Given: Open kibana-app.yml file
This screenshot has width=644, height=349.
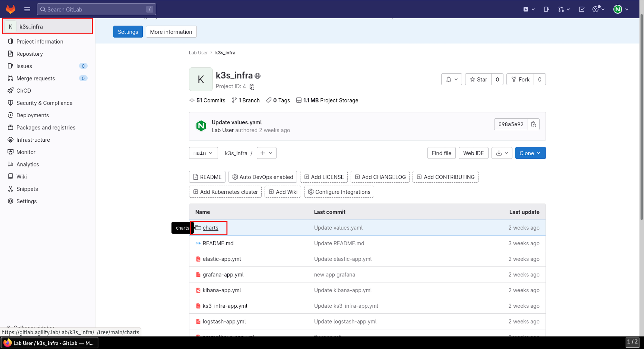Looking at the screenshot, I should (x=222, y=290).
